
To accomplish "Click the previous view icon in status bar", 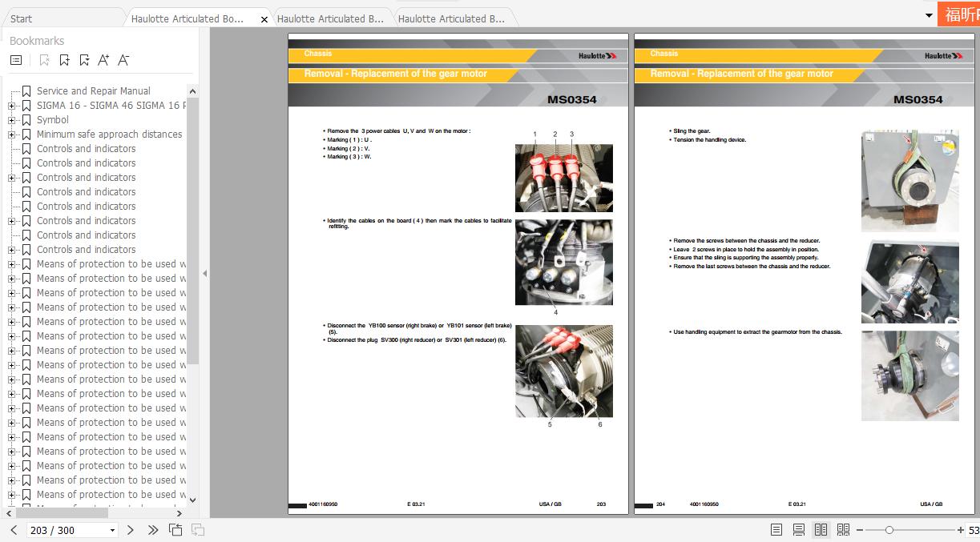I will pos(175,530).
